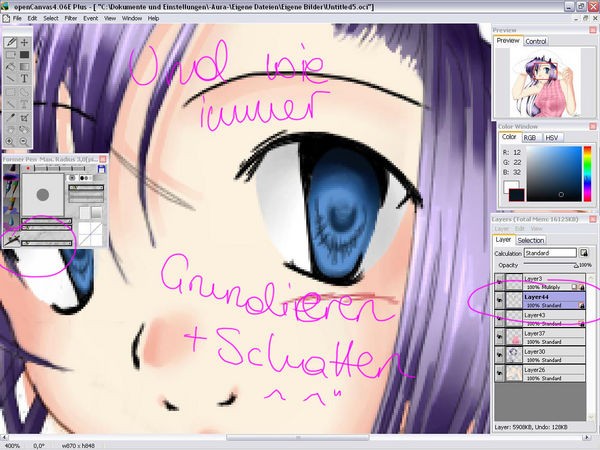Open the Layer menu in Layers panel
Screen dimensions: 600x450
tap(501, 228)
